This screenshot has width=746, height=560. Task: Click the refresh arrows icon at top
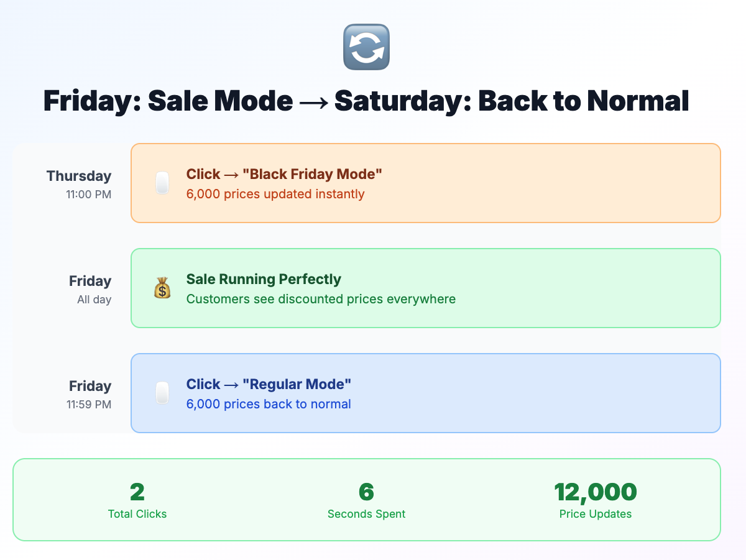click(x=366, y=47)
